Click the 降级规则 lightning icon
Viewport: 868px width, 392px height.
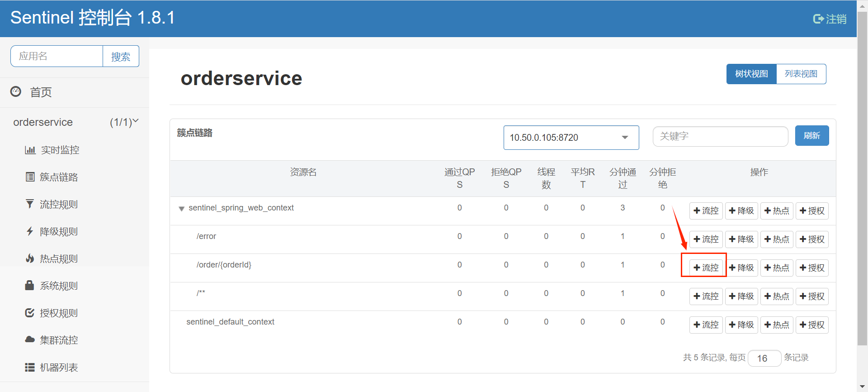click(30, 231)
